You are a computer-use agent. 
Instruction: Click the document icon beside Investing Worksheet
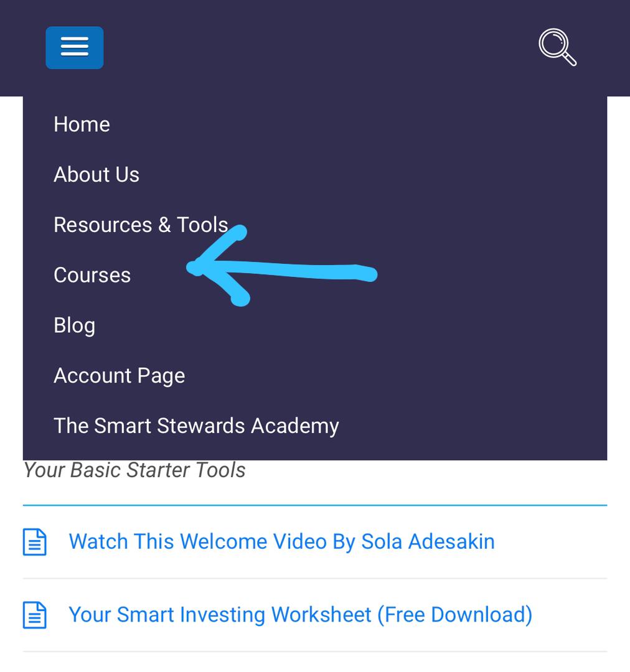(x=35, y=615)
